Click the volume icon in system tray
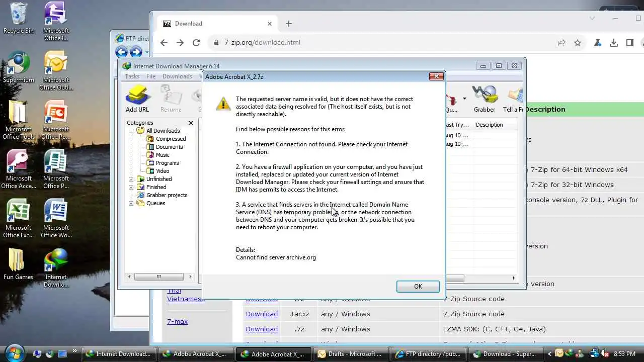This screenshot has width=644, height=362. [x=606, y=354]
